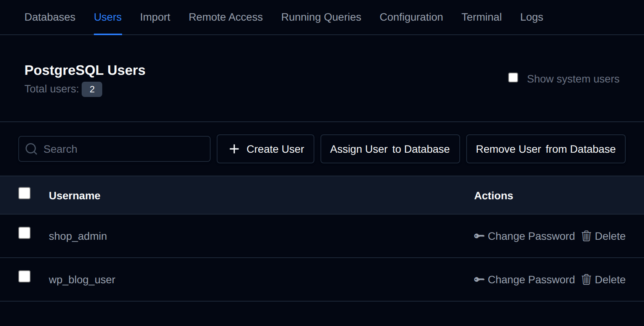Image resolution: width=644 pixels, height=326 pixels.
Task: Click the key icon in the wp_blog_user row
Action: [479, 279]
